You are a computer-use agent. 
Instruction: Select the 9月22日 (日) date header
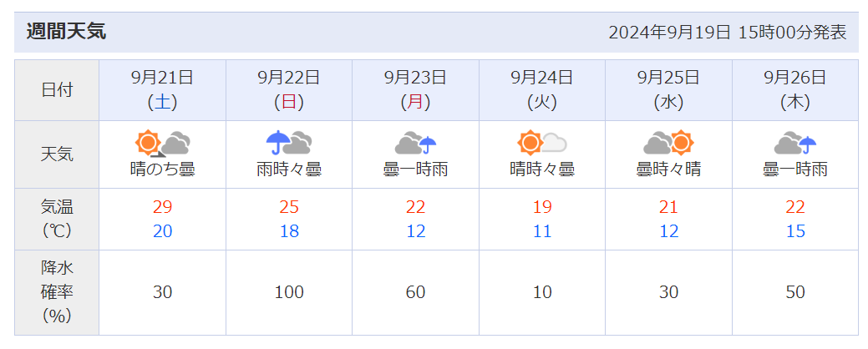click(289, 89)
